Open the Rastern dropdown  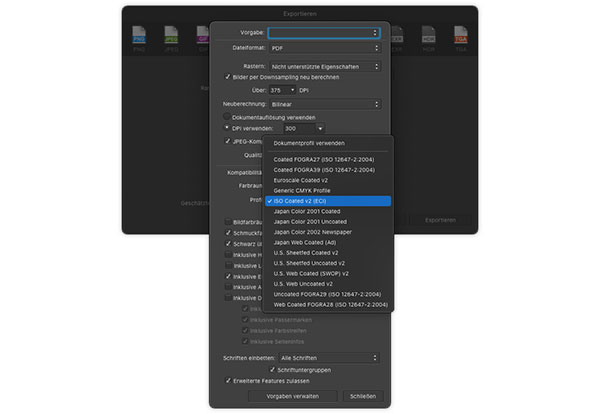(x=325, y=67)
